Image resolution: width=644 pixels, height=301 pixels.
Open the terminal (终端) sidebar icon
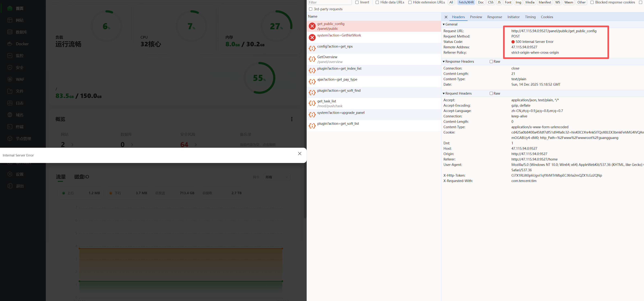pyautogui.click(x=10, y=127)
